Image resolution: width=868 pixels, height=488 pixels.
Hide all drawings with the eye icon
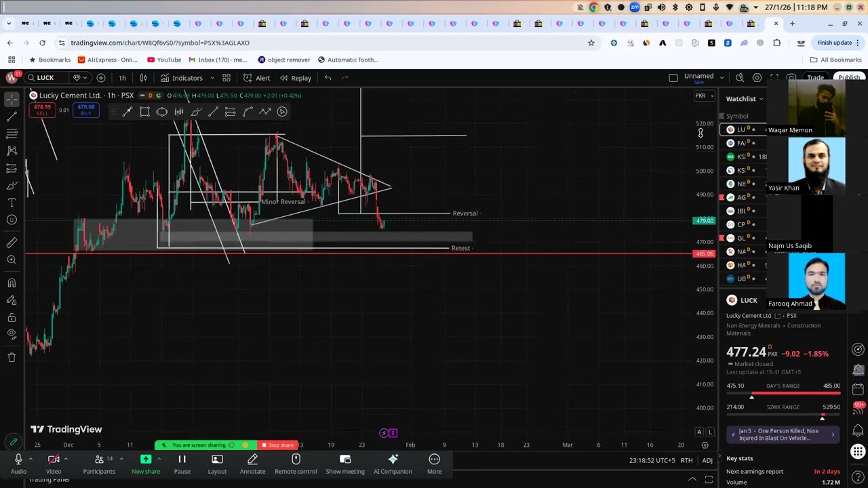pyautogui.click(x=12, y=333)
